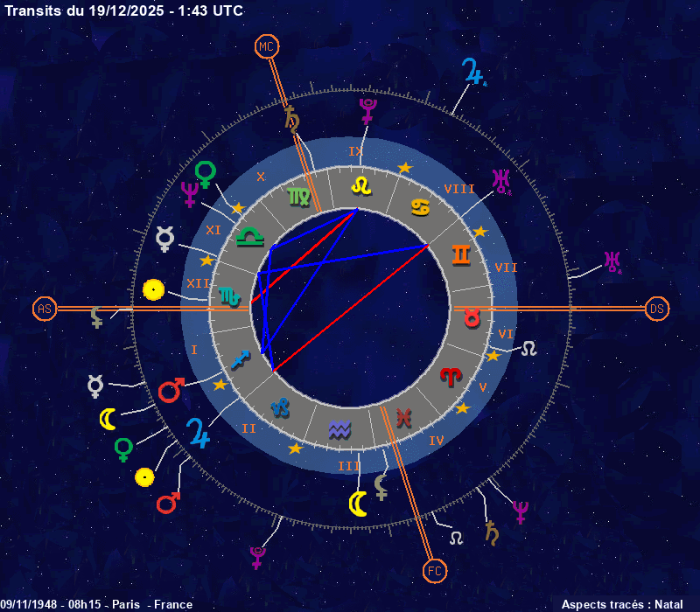Select the red Taurus glyph
This screenshot has width=700, height=612.
click(x=472, y=316)
